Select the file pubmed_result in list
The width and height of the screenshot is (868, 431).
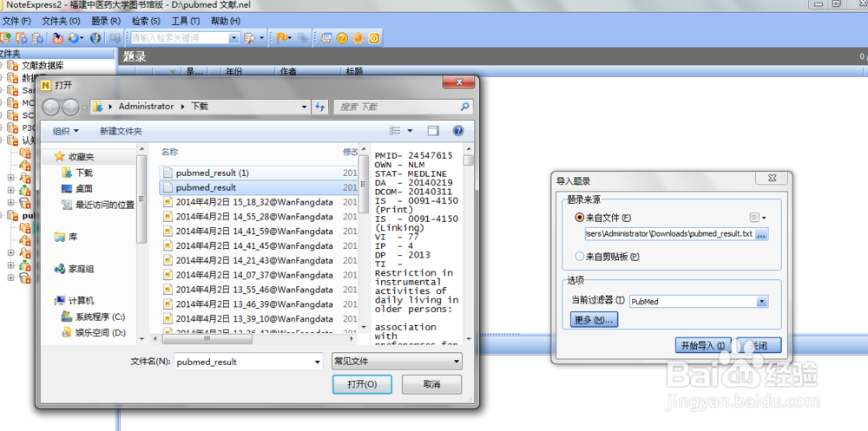(259, 187)
